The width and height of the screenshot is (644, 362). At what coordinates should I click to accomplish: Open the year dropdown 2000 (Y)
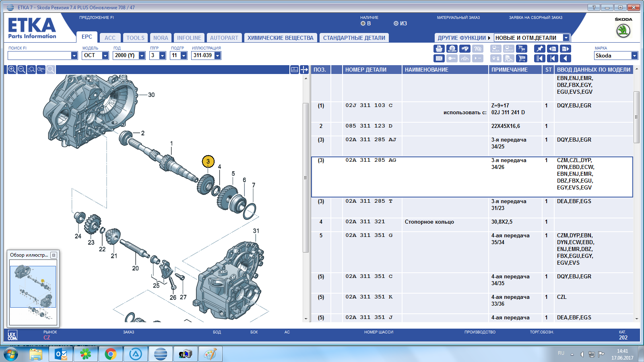coord(142,56)
